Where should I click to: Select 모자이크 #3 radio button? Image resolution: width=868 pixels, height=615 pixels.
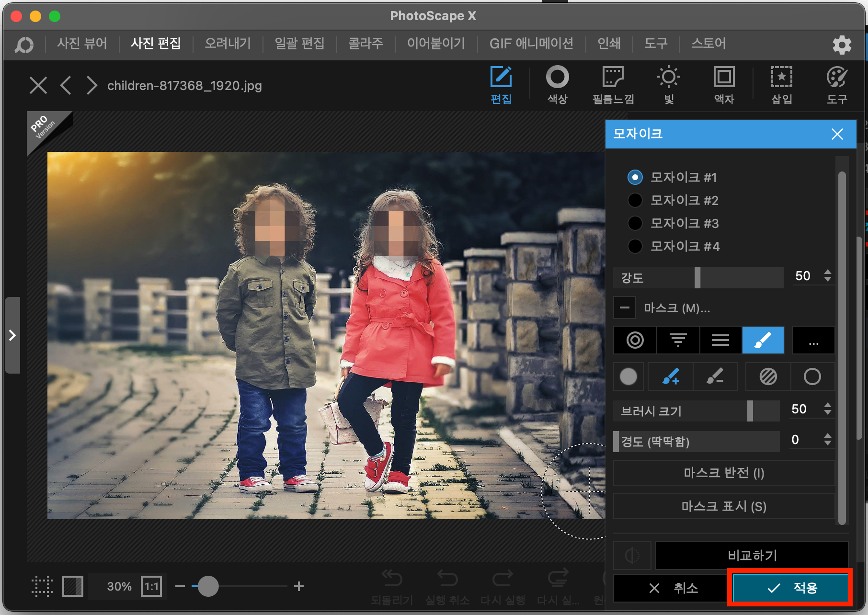click(x=635, y=223)
